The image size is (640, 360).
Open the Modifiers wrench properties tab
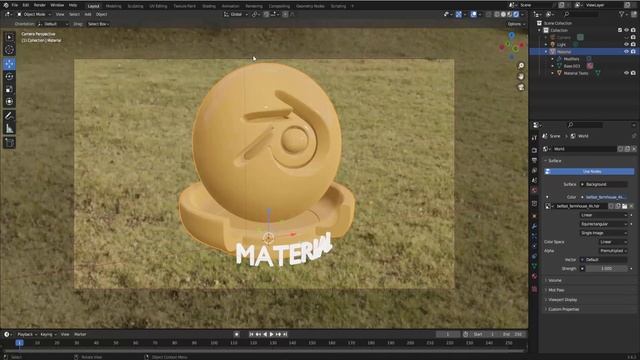click(534, 226)
